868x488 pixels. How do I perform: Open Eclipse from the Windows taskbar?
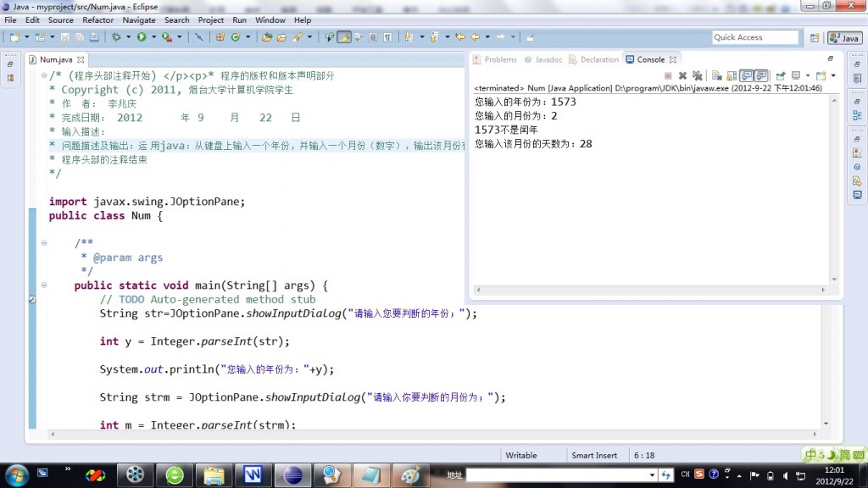coord(292,474)
